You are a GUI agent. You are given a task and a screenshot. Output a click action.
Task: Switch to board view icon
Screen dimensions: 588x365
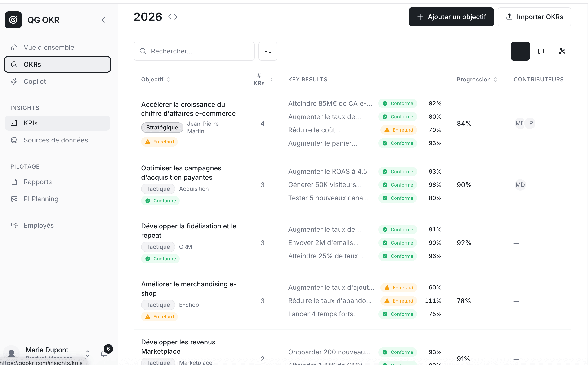pyautogui.click(x=541, y=51)
